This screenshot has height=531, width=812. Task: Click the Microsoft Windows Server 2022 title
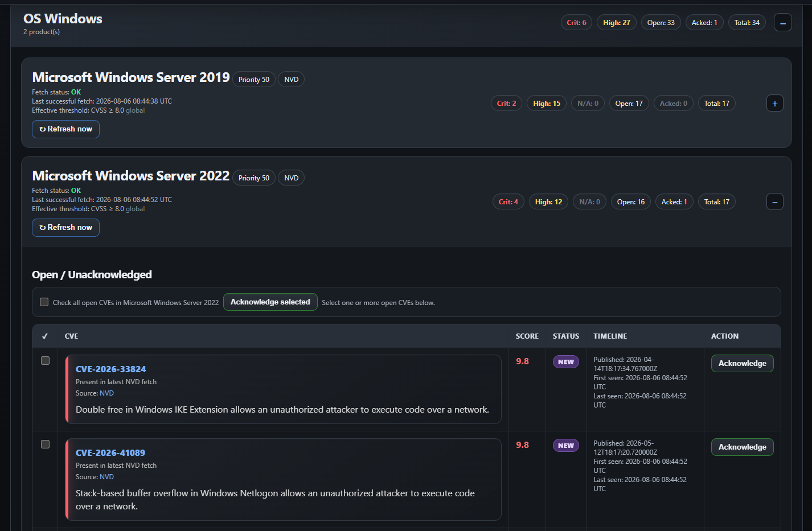[x=131, y=176]
